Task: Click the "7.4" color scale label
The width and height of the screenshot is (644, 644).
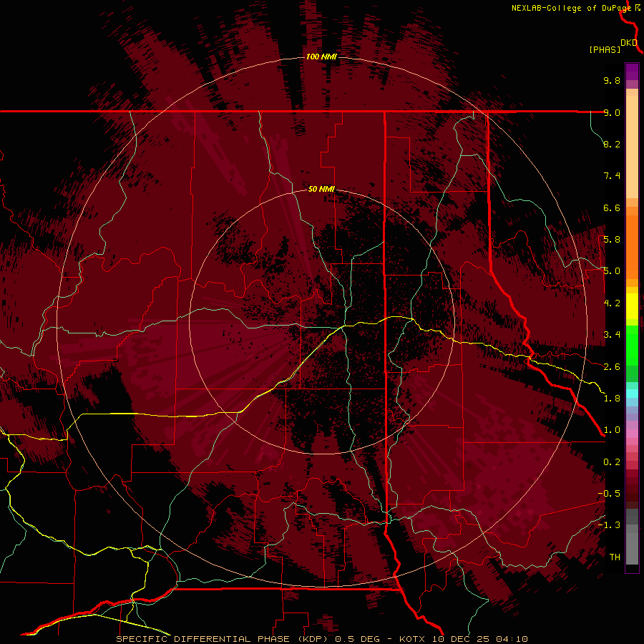Action: [x=612, y=176]
